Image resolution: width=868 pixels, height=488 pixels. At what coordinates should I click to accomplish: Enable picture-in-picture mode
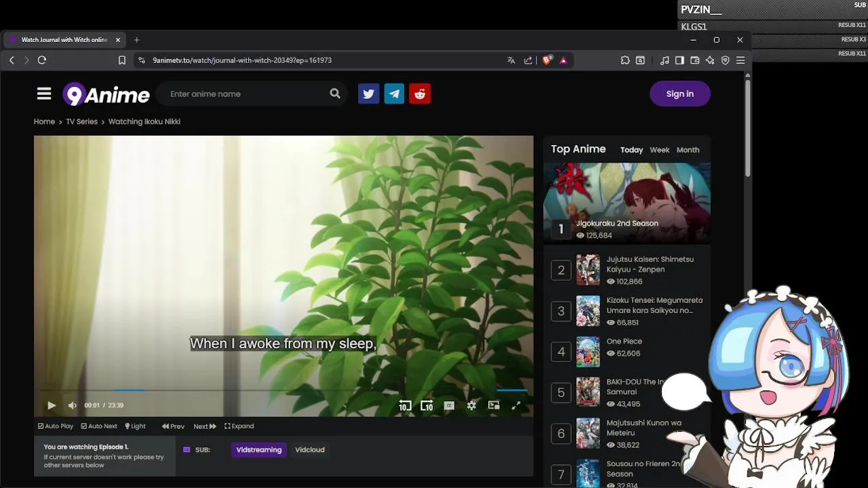pos(494,405)
